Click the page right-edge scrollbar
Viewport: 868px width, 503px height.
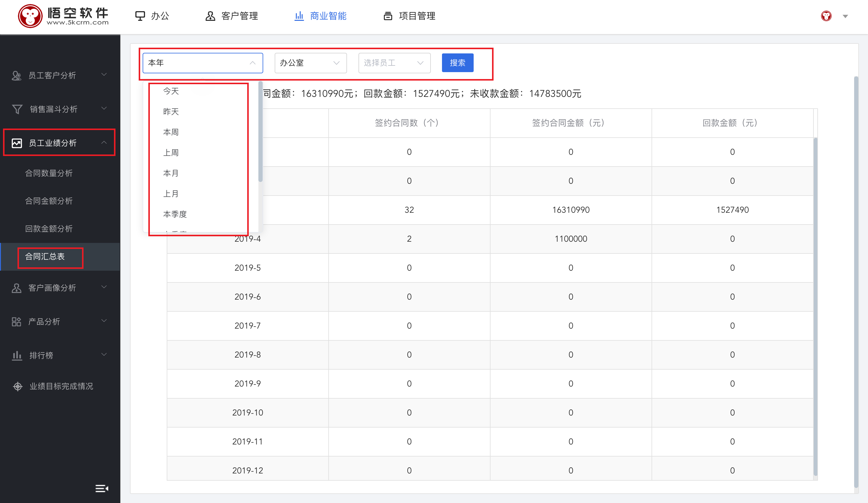tap(856, 282)
